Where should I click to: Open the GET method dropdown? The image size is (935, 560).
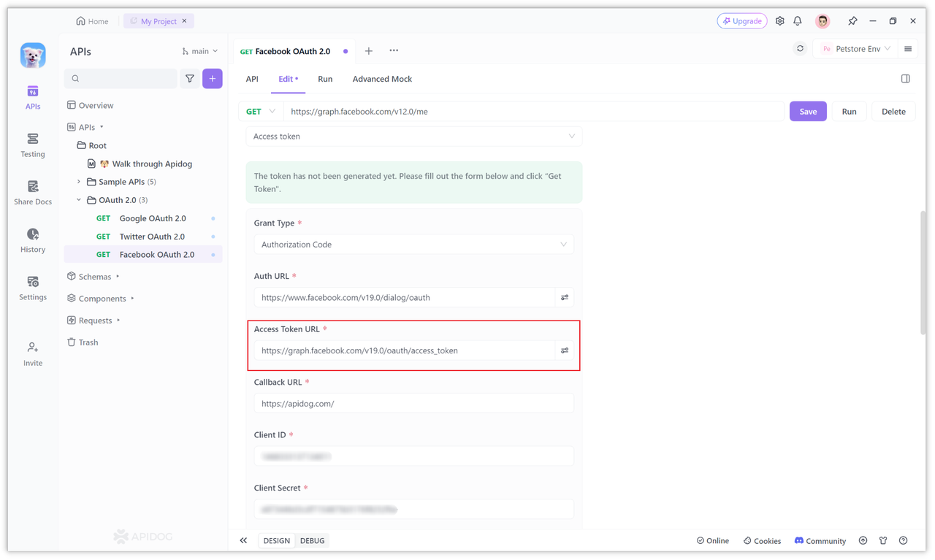tap(261, 112)
